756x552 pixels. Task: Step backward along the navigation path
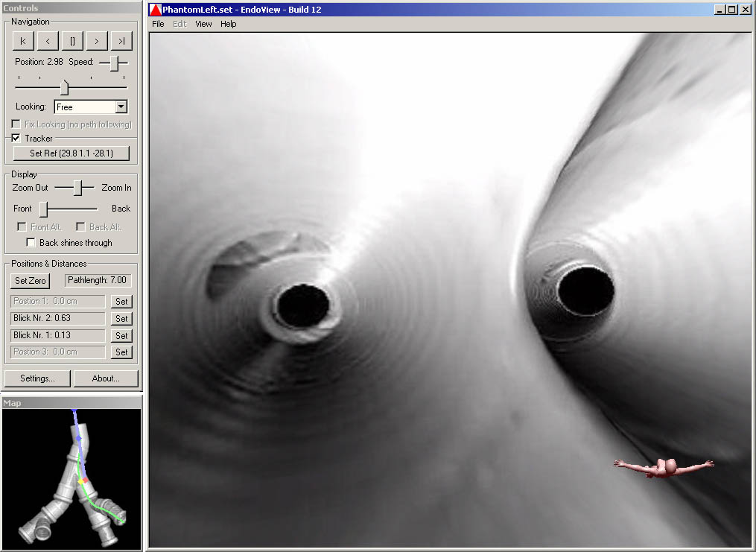[48, 41]
